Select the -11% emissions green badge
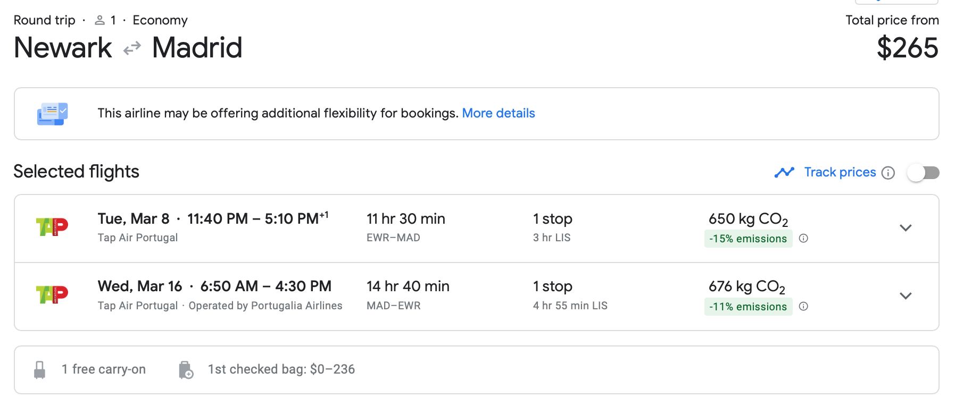980x406 pixels. (748, 307)
